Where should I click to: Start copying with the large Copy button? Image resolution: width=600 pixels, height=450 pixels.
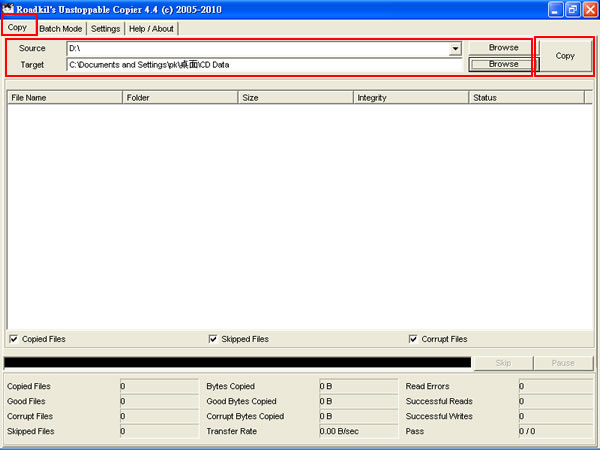pos(565,56)
